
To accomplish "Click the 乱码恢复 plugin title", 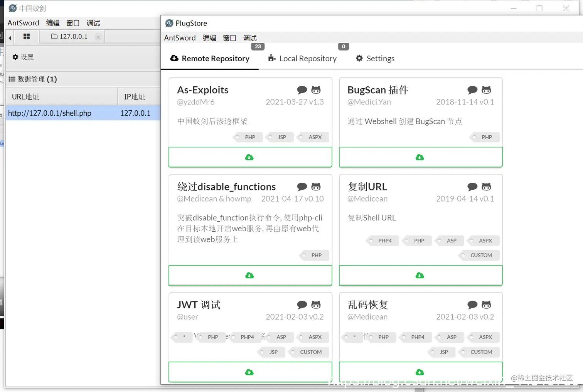I will point(368,305).
